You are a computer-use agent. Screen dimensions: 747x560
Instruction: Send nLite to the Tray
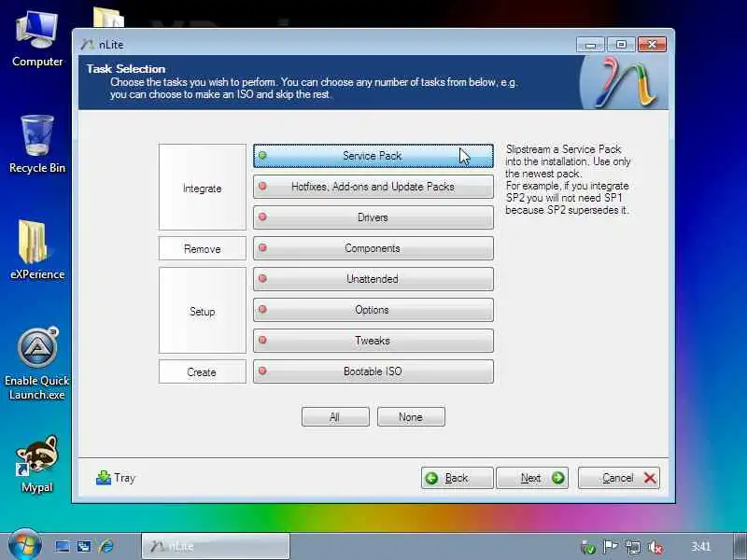(116, 478)
